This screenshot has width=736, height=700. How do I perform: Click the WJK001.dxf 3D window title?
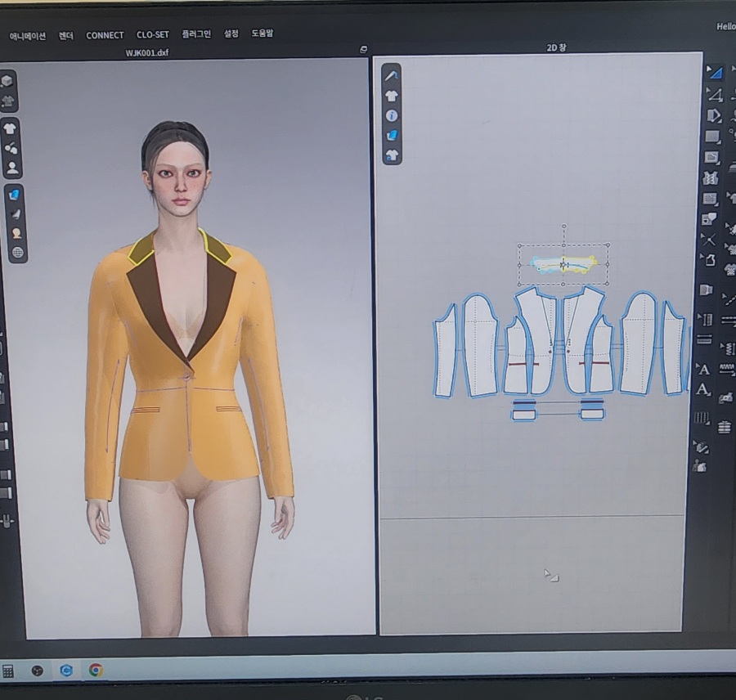coord(147,53)
